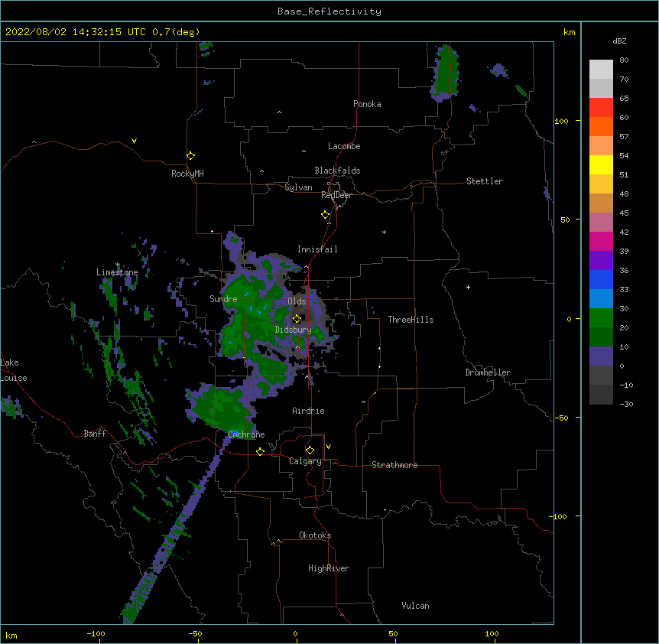Screen dimensions: 659x644
Task: Click the Banff label
Action: tap(95, 434)
